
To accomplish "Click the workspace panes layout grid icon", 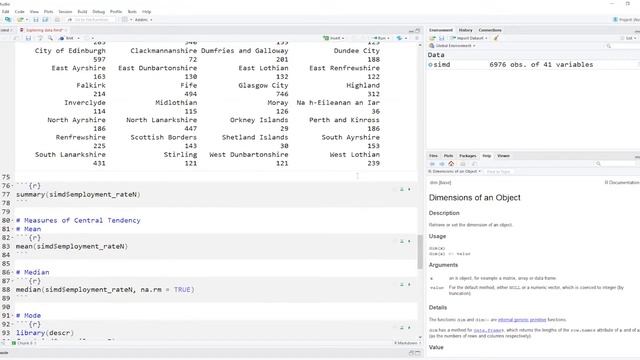I will coord(125,20).
